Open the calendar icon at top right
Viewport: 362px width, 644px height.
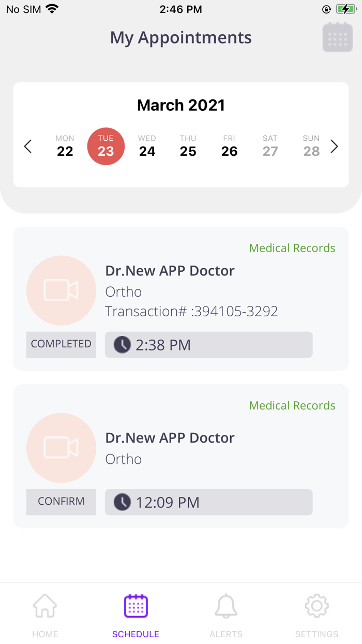pyautogui.click(x=337, y=37)
